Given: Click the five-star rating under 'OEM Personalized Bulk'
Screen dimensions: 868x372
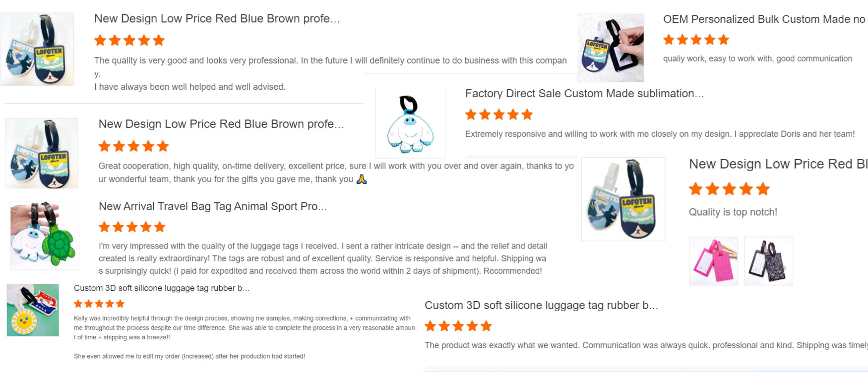Looking at the screenshot, I should click(696, 40).
